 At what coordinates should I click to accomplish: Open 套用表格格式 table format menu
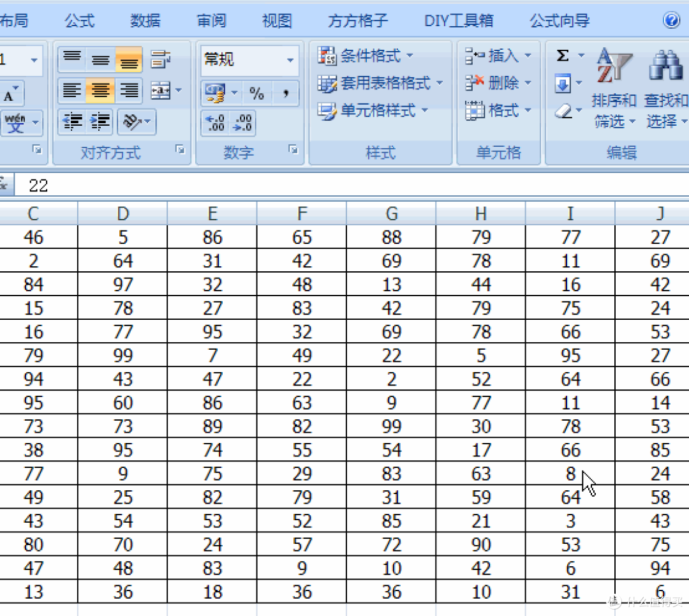[x=380, y=83]
